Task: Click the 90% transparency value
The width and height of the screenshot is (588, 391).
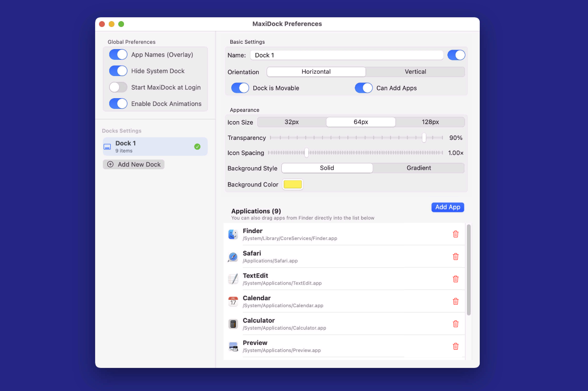Action: (456, 138)
